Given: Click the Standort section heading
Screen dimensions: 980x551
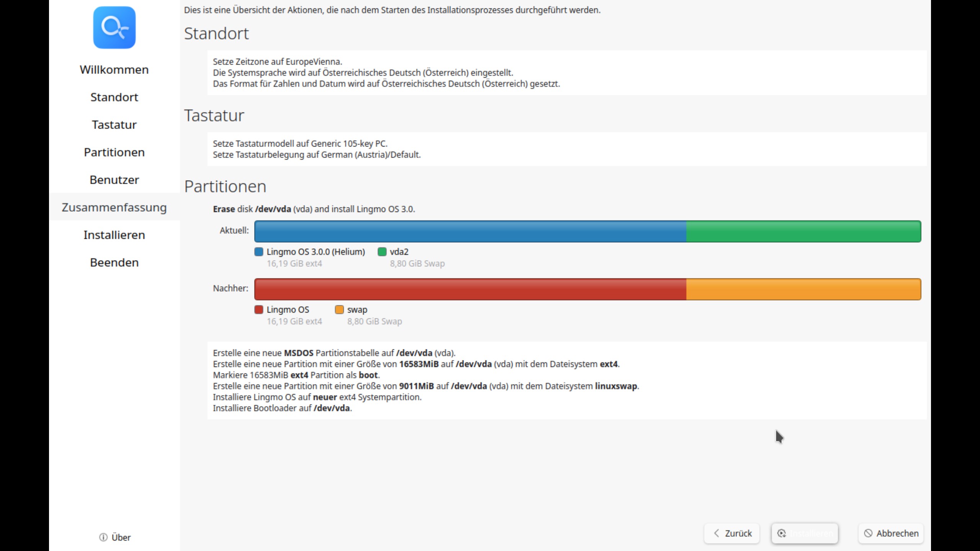Looking at the screenshot, I should [216, 34].
